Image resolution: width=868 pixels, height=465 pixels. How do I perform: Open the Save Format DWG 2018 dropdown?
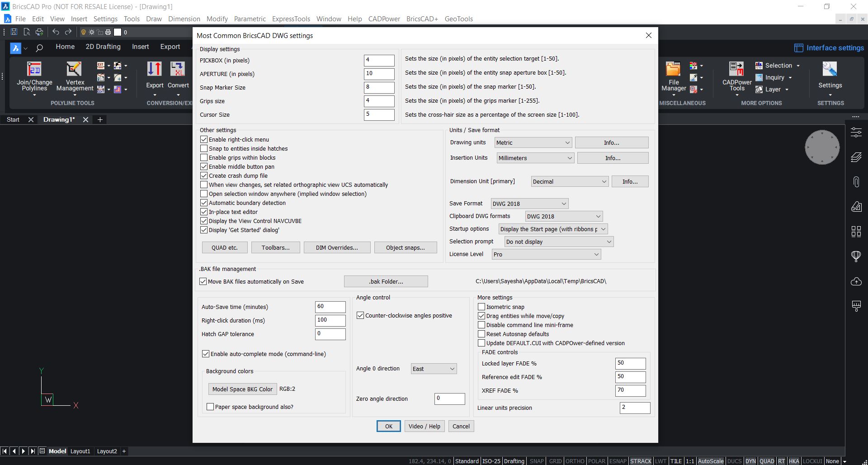[x=529, y=204]
